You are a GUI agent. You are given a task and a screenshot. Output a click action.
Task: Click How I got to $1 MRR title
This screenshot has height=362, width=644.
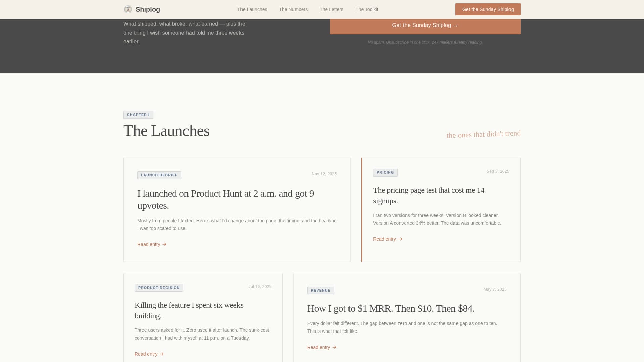coord(391,308)
